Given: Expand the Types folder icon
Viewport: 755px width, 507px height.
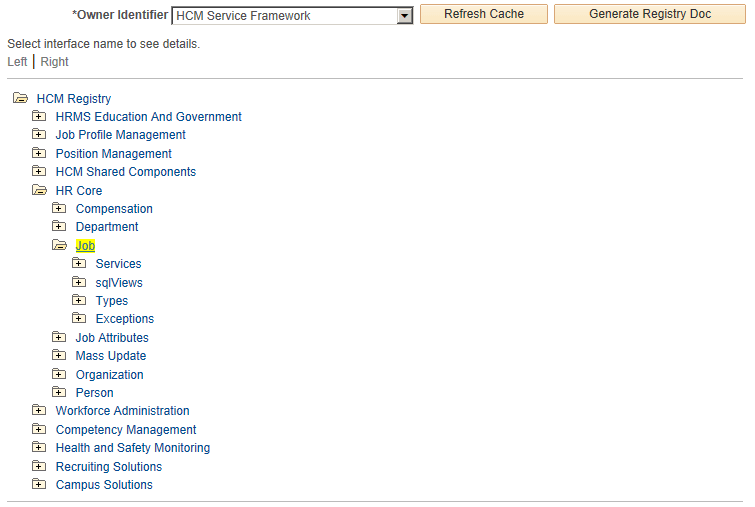Looking at the screenshot, I should click(x=79, y=300).
